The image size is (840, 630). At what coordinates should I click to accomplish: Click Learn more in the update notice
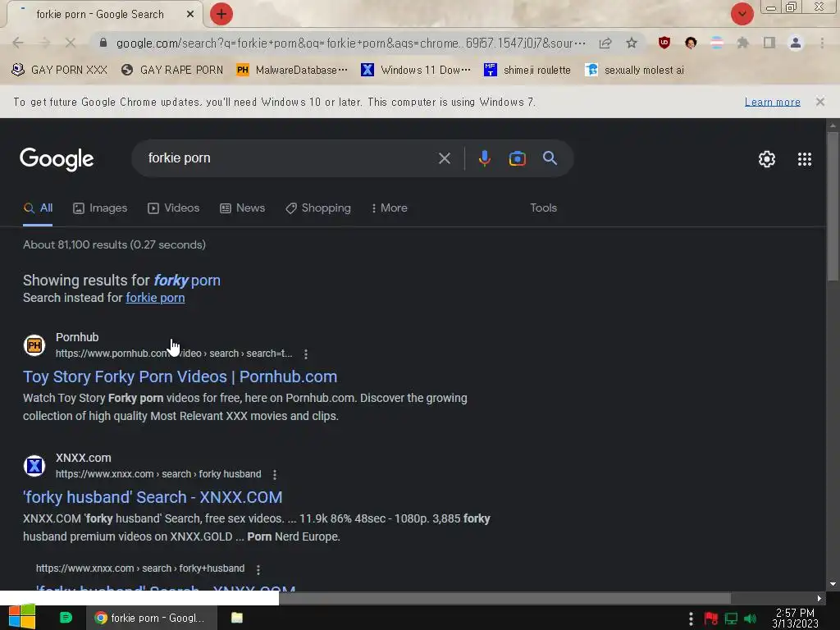tap(772, 102)
